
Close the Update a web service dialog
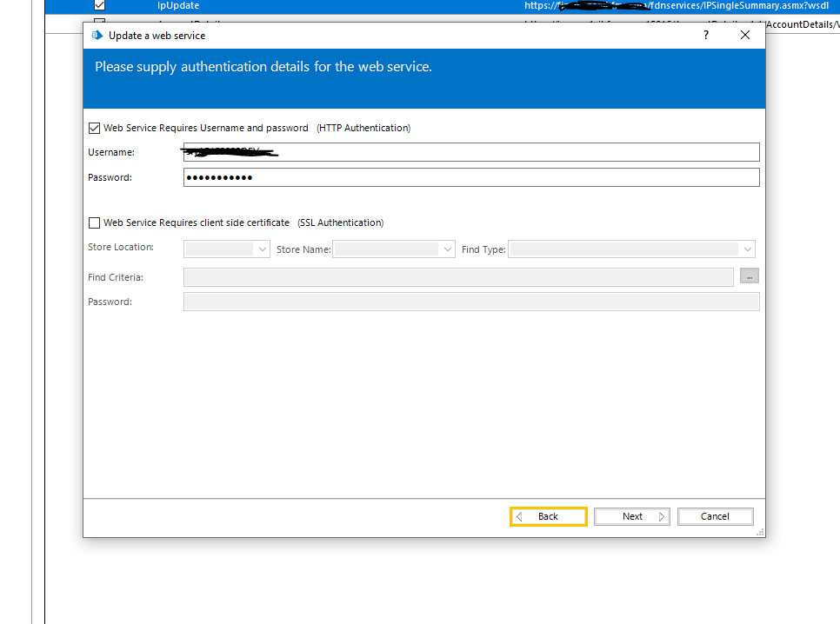tap(744, 36)
